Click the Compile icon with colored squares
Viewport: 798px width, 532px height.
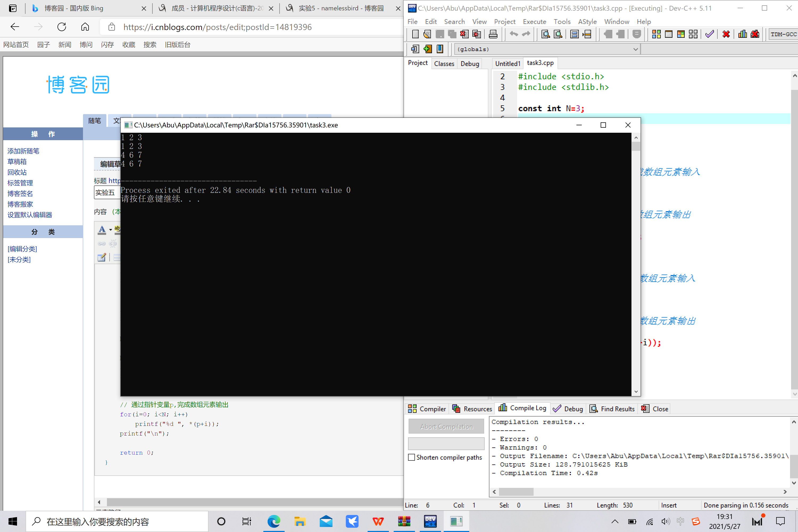click(656, 34)
